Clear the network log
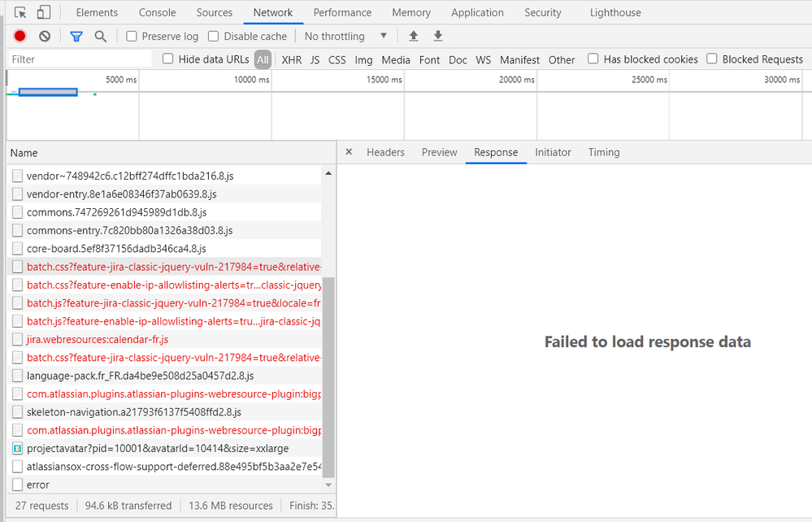This screenshot has width=812, height=522. [45, 37]
